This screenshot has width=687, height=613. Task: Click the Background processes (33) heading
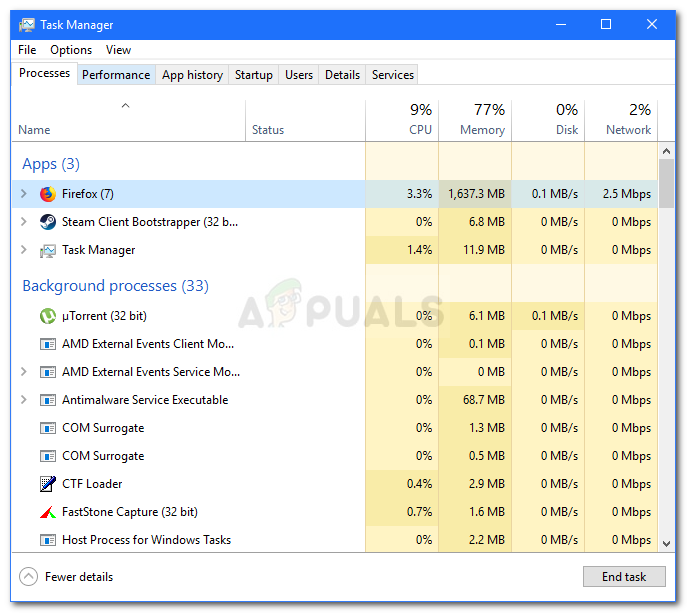[116, 286]
